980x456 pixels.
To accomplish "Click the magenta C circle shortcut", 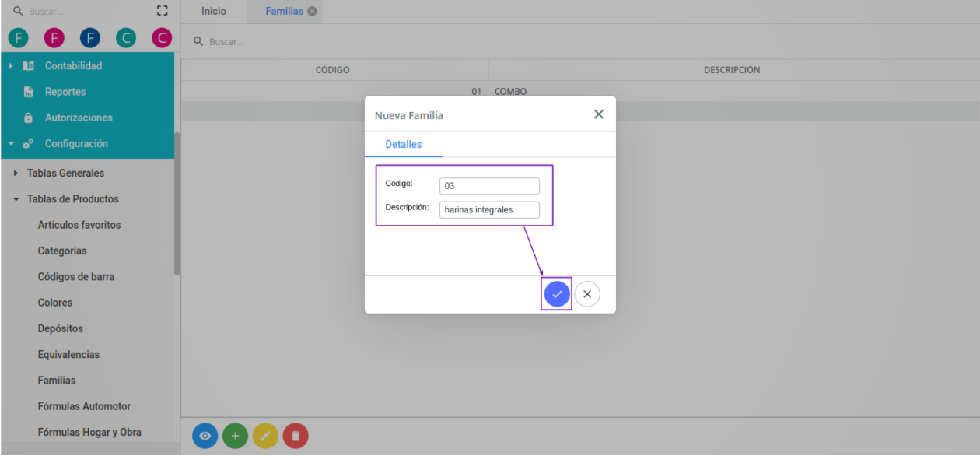I will (x=161, y=37).
